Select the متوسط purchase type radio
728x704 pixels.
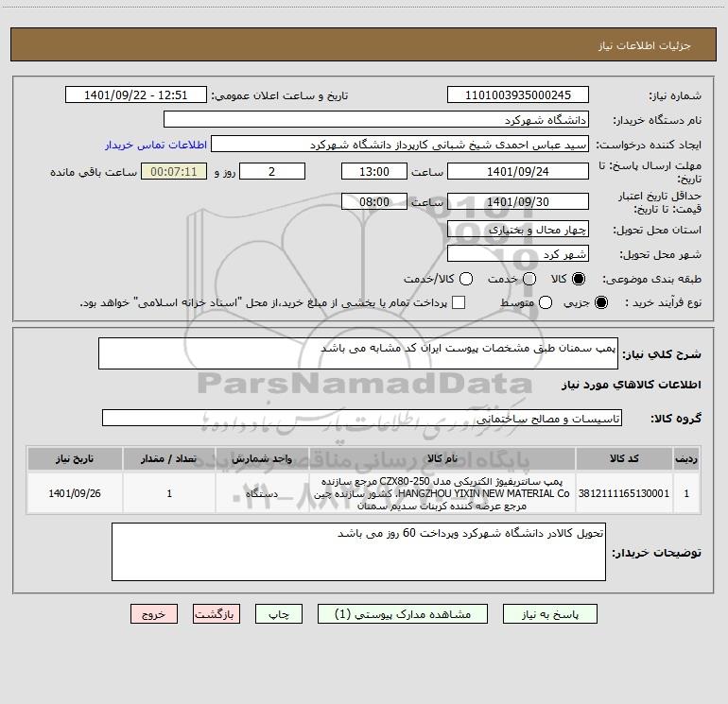pos(546,302)
